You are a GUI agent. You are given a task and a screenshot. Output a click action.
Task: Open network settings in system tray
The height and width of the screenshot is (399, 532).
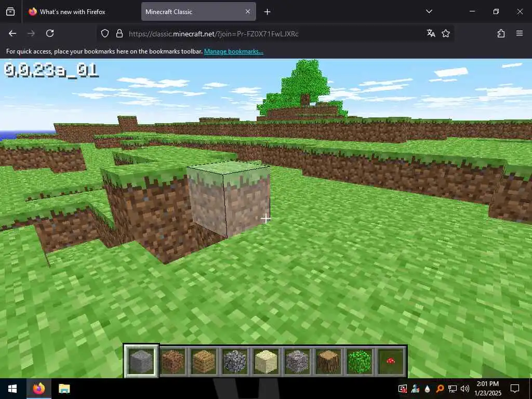(x=453, y=389)
